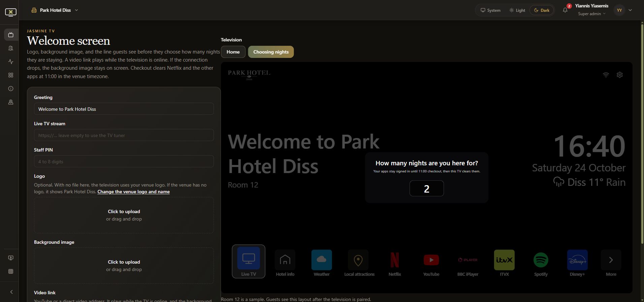This screenshot has width=644, height=302.
Task: Click the nights number box showing 2
Action: pos(426,189)
